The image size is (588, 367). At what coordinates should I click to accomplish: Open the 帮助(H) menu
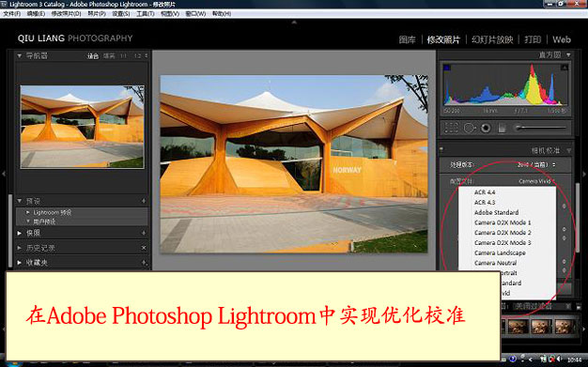point(222,13)
